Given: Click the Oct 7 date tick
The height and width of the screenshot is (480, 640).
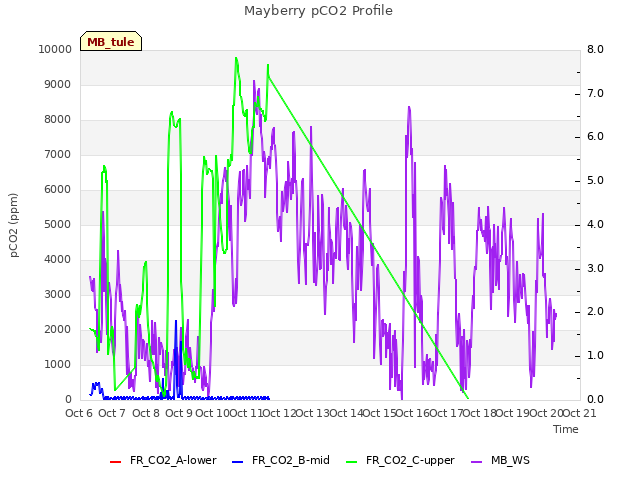Looking at the screenshot, I should click(112, 413).
